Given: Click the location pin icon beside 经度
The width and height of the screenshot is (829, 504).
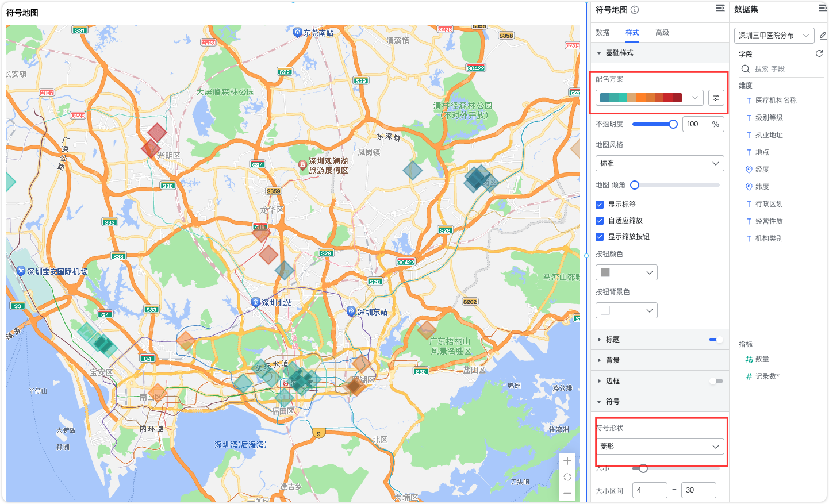Looking at the screenshot, I should pos(747,169).
